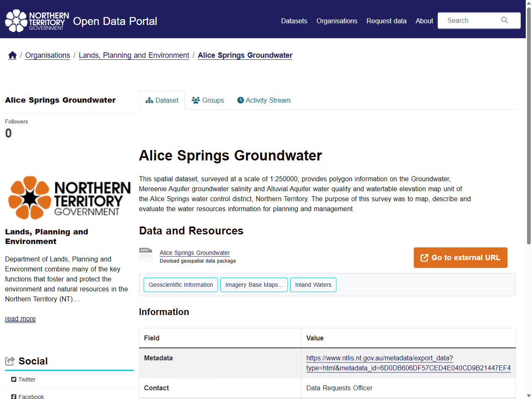
Task: Select the sitemap icon on the Dataset tab
Action: click(150, 100)
